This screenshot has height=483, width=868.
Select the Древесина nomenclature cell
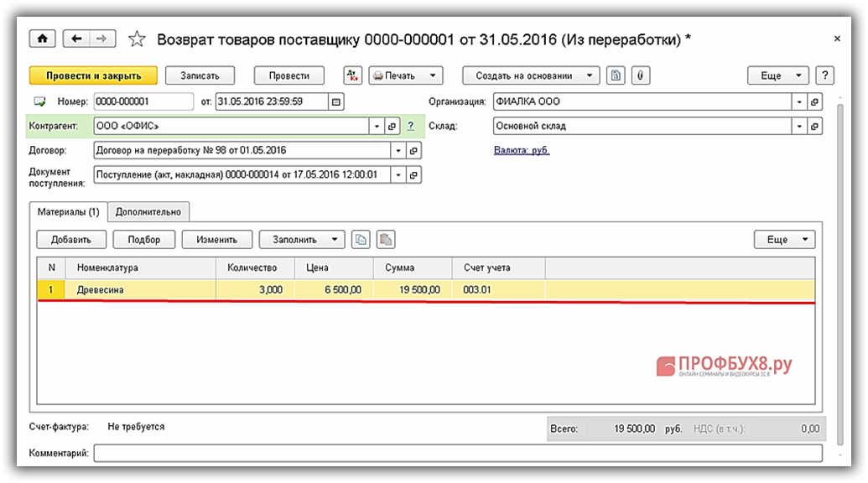coord(141,290)
